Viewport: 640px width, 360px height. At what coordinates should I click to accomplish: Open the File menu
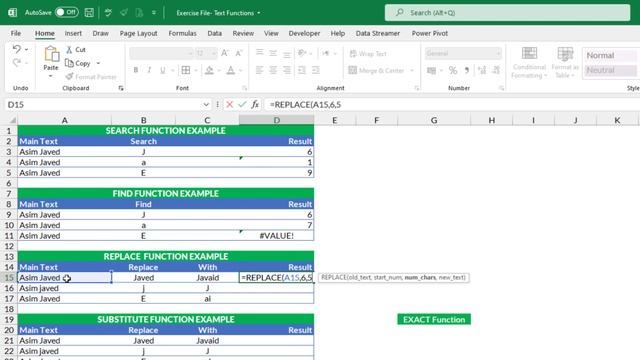(x=16, y=33)
